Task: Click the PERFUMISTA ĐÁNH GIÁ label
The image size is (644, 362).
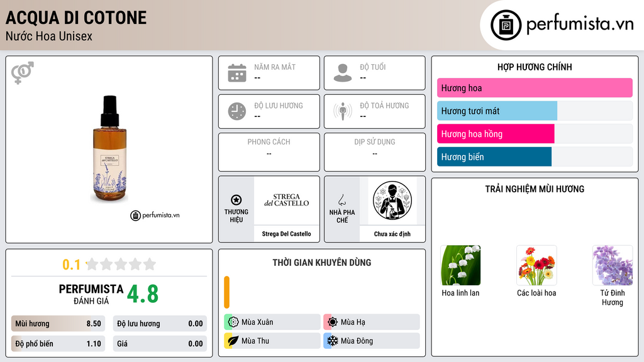Action: click(x=91, y=294)
